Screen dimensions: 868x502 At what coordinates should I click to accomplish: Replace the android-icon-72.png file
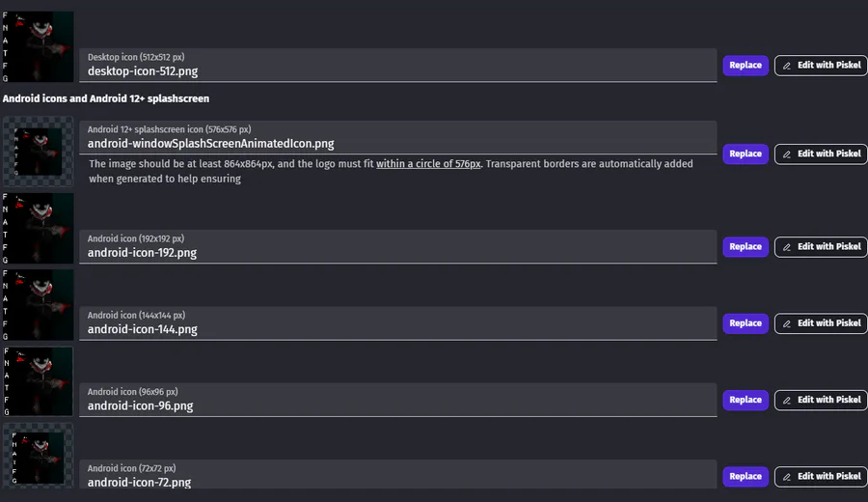(x=745, y=476)
